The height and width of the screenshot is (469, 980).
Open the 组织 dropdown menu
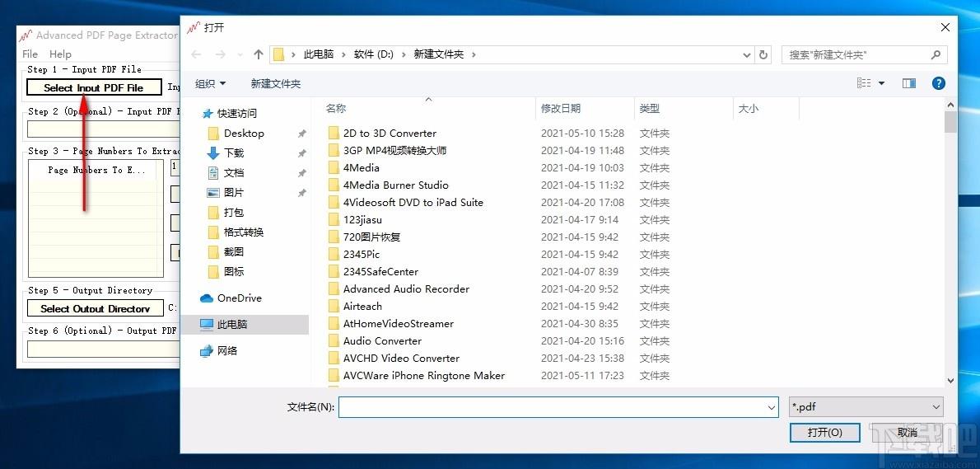pos(211,83)
